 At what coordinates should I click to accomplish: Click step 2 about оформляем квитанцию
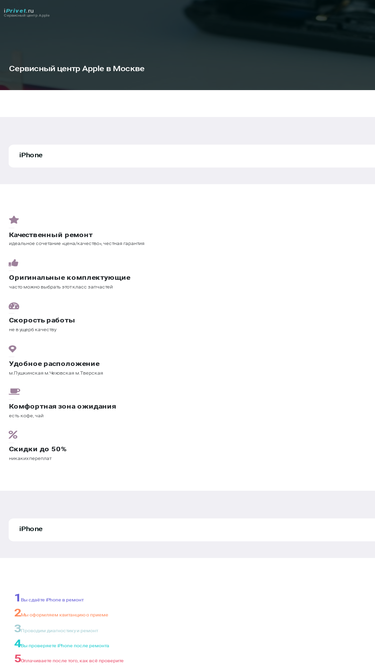[x=61, y=614]
